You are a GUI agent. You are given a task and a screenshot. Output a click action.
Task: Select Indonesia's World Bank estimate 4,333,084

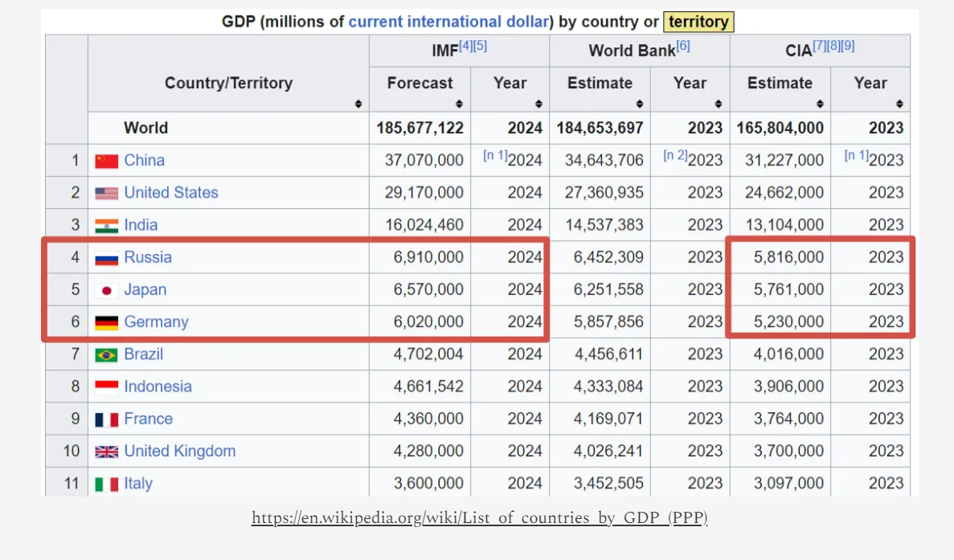point(608,386)
